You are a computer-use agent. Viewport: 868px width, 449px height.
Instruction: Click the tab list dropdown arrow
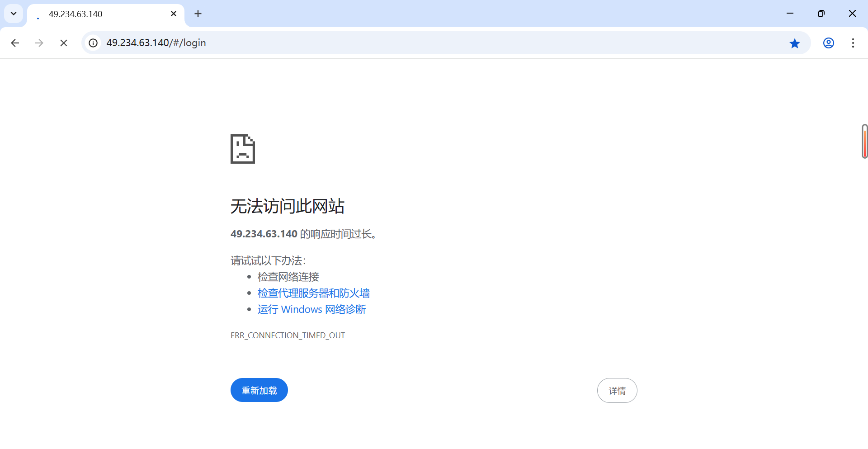click(x=13, y=14)
